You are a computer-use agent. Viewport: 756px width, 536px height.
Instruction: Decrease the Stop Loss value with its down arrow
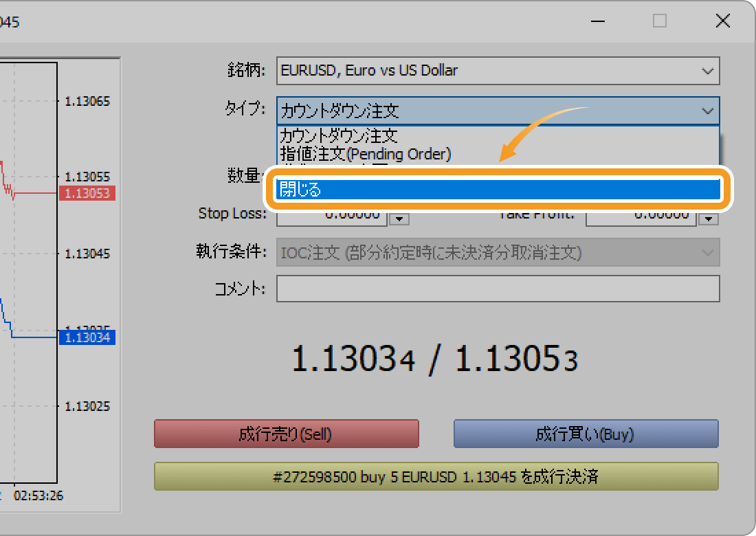(x=400, y=220)
